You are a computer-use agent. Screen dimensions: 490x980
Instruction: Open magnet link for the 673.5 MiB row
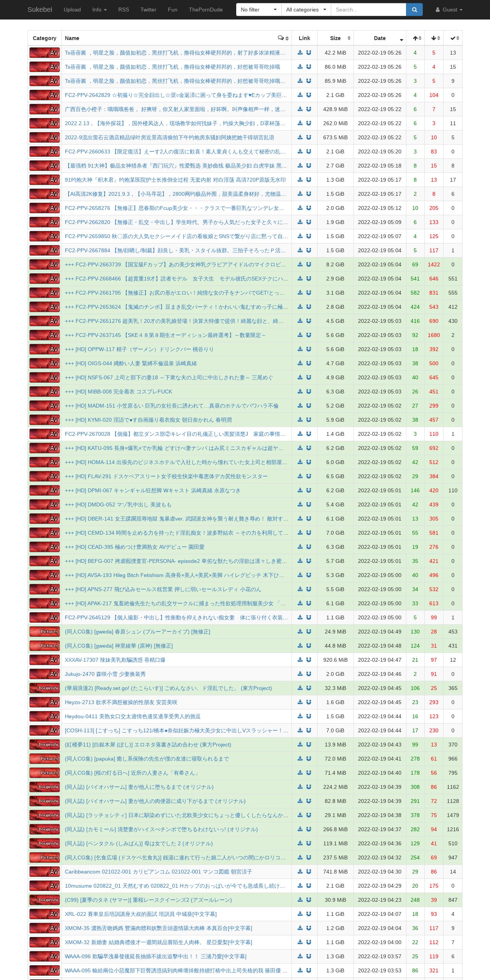point(309,137)
